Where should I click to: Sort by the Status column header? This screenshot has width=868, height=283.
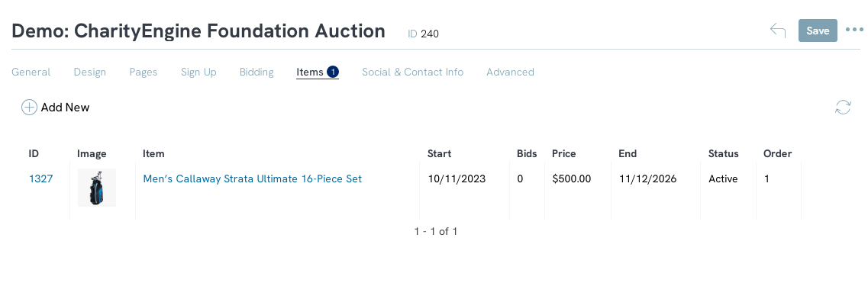click(x=724, y=153)
